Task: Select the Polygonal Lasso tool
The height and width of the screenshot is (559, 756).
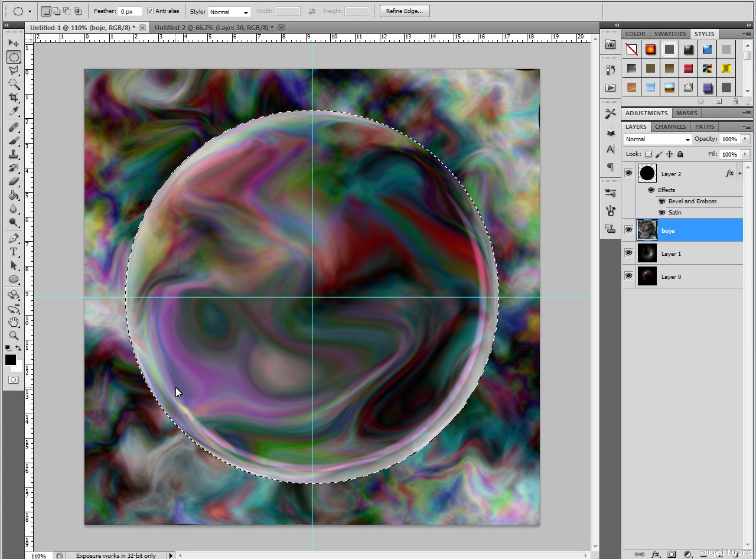Action: 14,70
